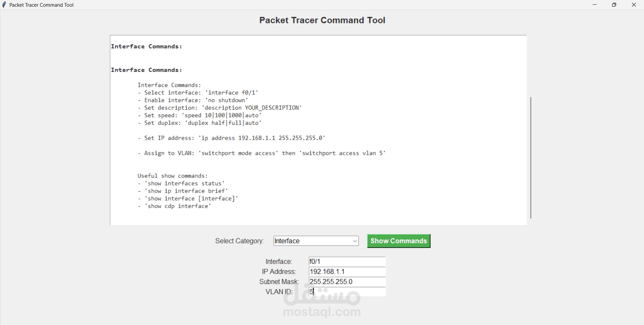Open the Select Category combo box
The height and width of the screenshot is (325, 644).
(316, 241)
